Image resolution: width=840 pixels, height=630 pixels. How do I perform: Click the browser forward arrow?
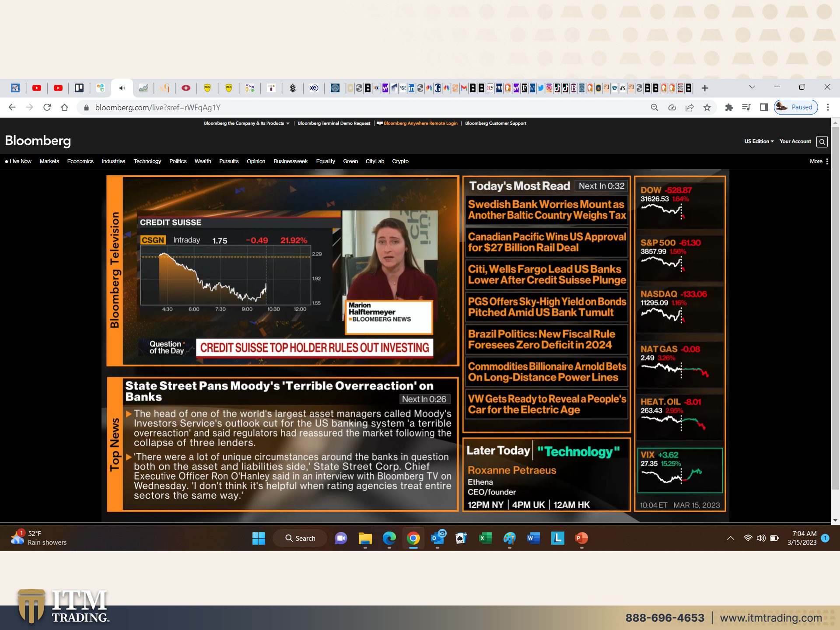point(29,107)
